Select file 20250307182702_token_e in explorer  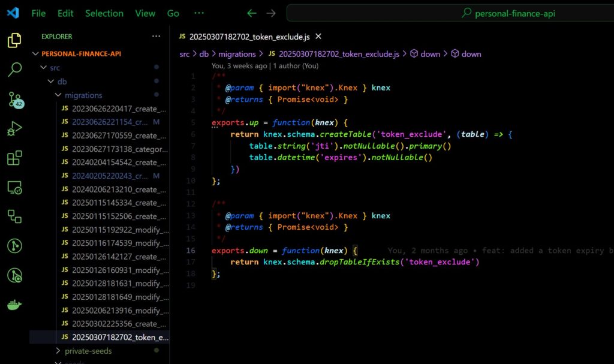pos(100,337)
